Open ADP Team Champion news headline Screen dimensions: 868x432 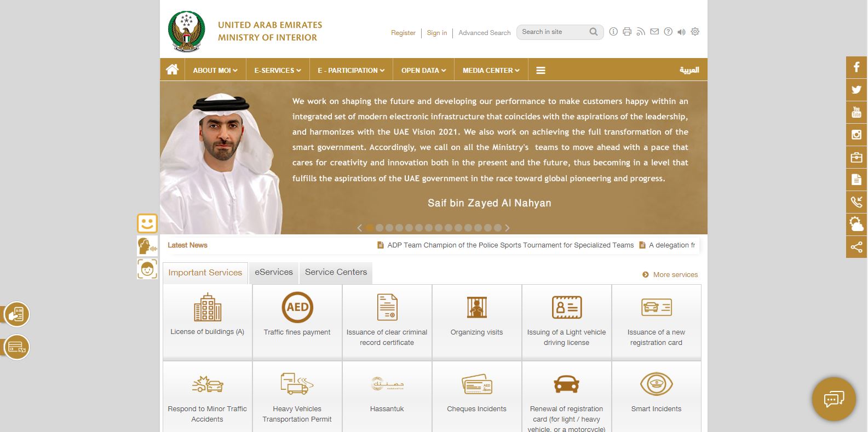pos(510,245)
